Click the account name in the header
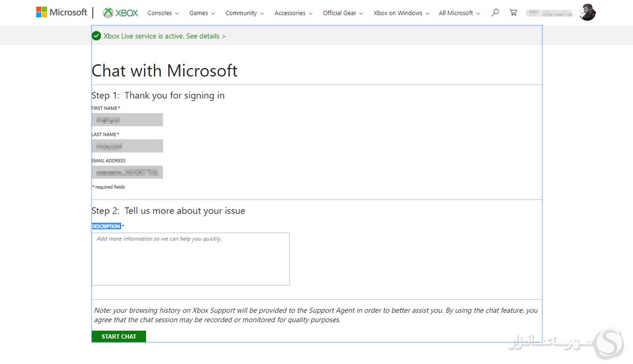The width and height of the screenshot is (633, 364). click(x=551, y=13)
